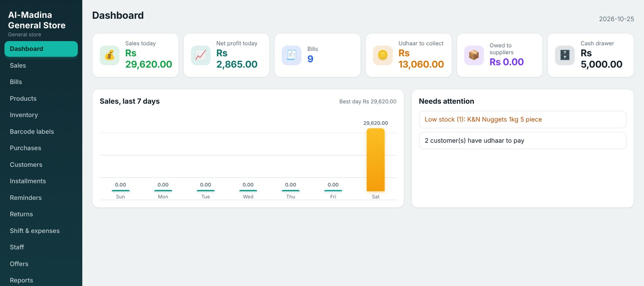Click the Rs 13,060.00 udhaar amount
This screenshot has height=286, width=644.
tap(421, 59)
